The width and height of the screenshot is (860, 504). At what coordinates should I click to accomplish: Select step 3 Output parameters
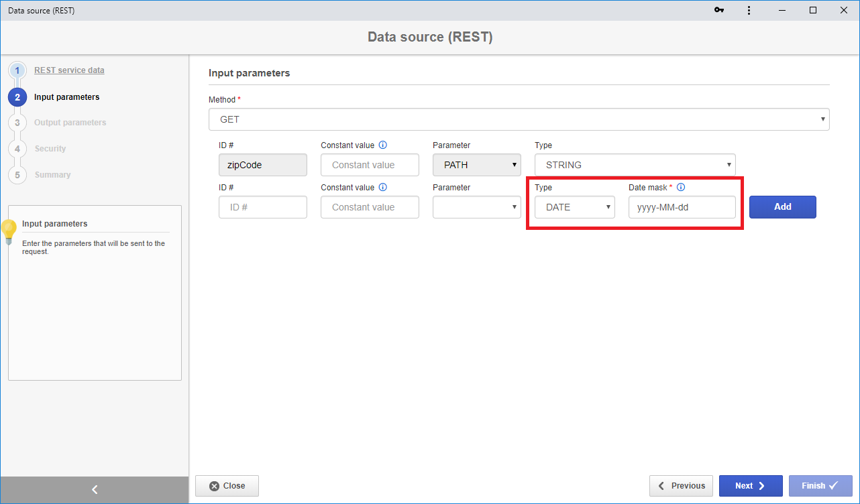tap(70, 123)
